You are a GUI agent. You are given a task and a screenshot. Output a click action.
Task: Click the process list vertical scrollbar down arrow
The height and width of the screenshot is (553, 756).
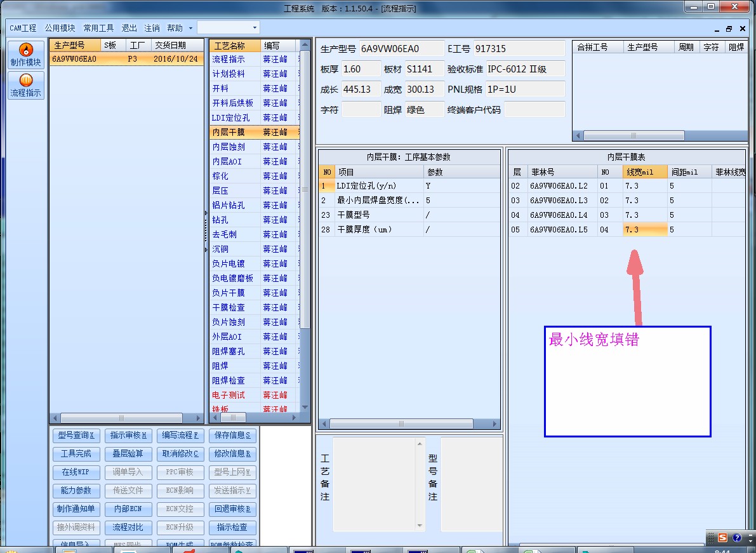(x=305, y=408)
